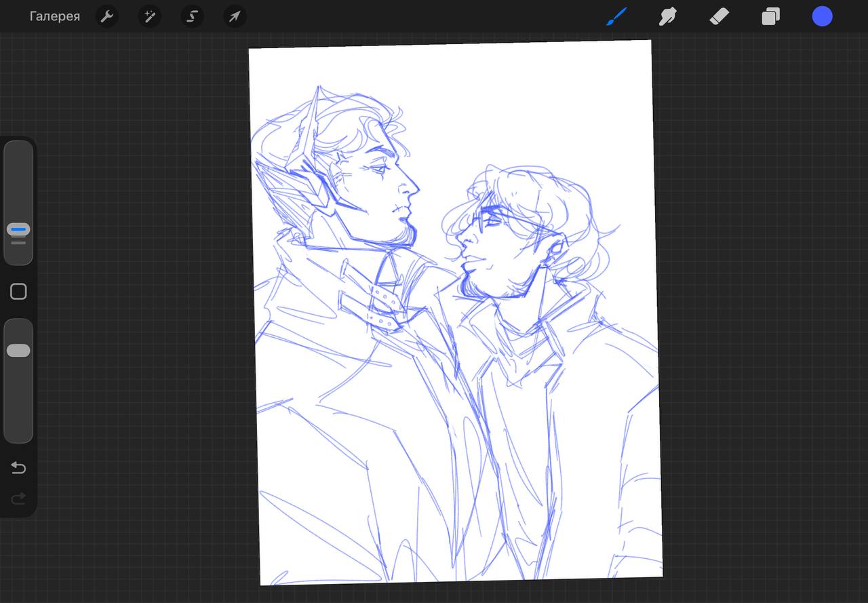Select the Smudge tool

pos(668,16)
